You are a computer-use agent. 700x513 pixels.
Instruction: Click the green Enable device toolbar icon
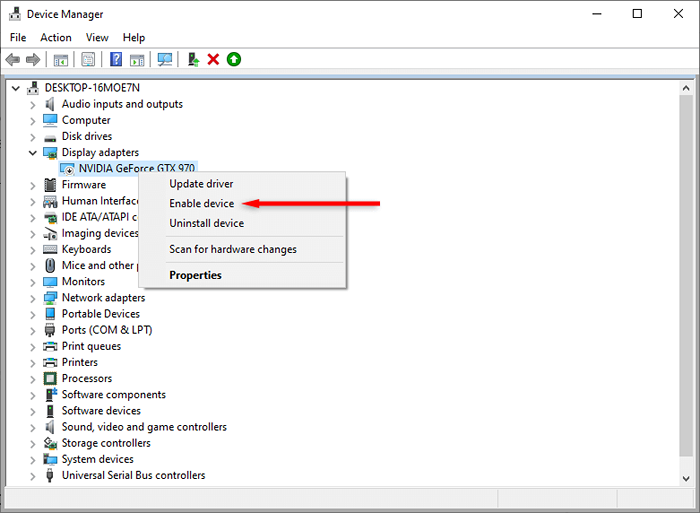click(x=234, y=59)
